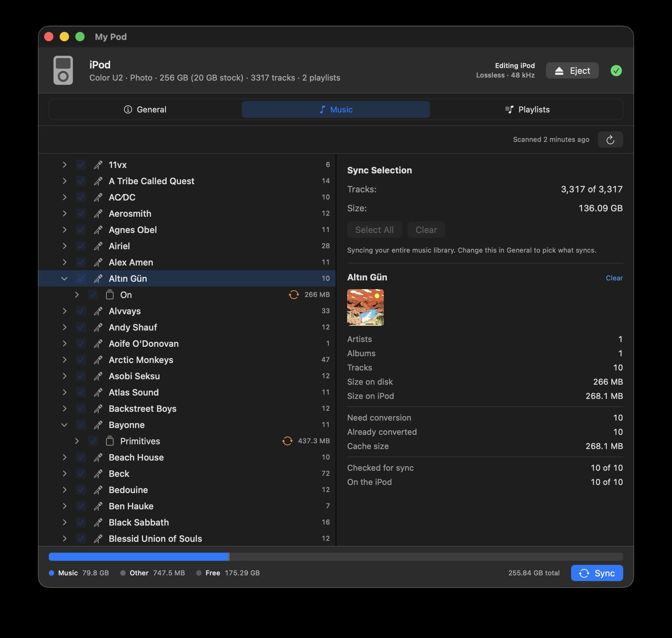Click Clear link next to Altın Gün heading
This screenshot has height=638, width=672.
pos(614,278)
